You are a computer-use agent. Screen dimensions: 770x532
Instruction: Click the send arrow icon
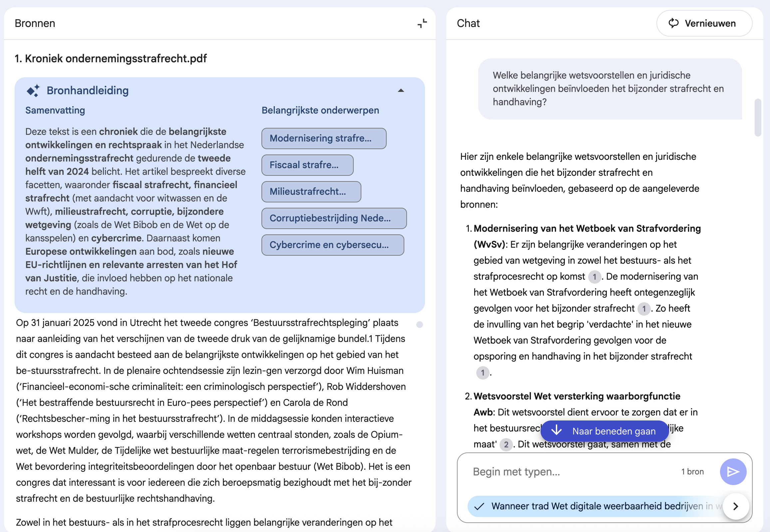point(733,472)
